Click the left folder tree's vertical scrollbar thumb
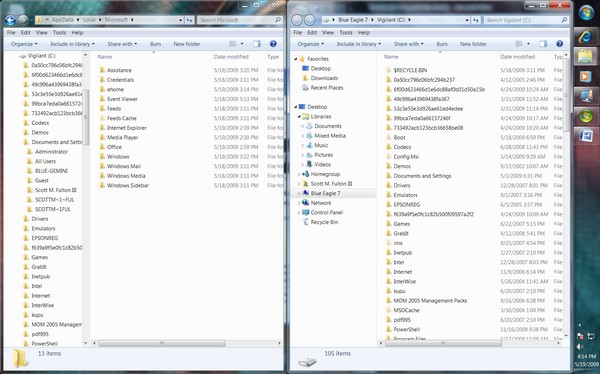 tap(86, 117)
